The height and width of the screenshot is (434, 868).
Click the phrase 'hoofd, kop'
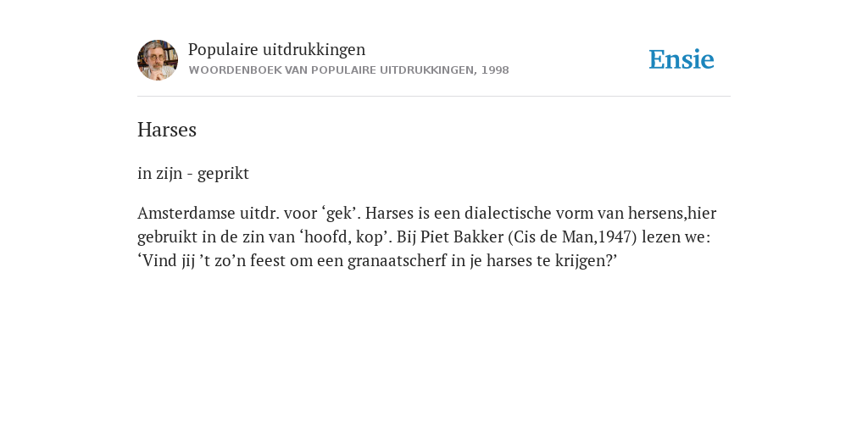coord(346,237)
